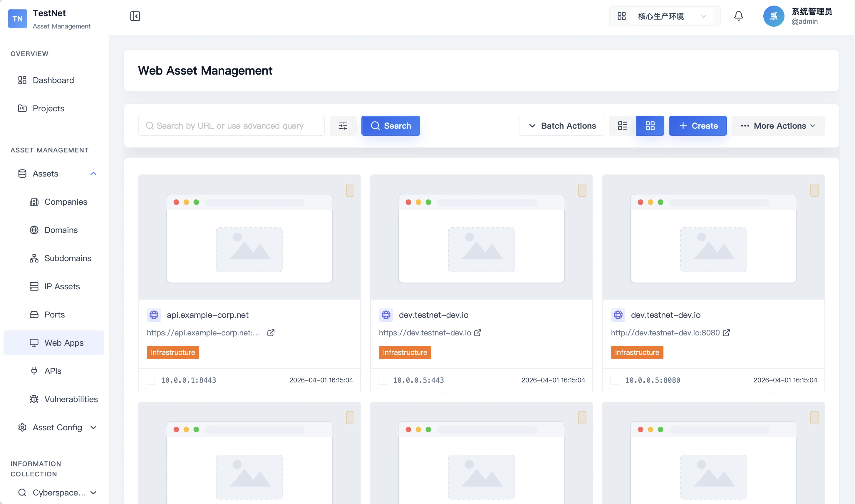Click the 10.0.0.5:443 address text
Image resolution: width=855 pixels, height=504 pixels.
(x=418, y=380)
